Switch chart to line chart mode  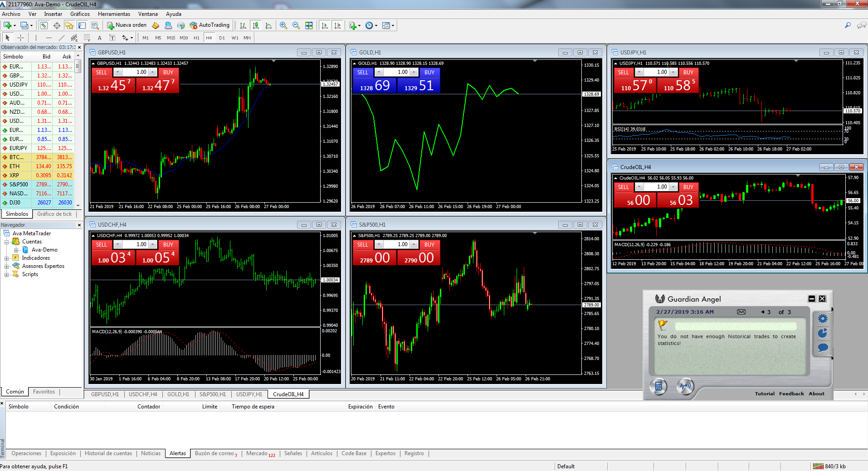[x=268, y=25]
